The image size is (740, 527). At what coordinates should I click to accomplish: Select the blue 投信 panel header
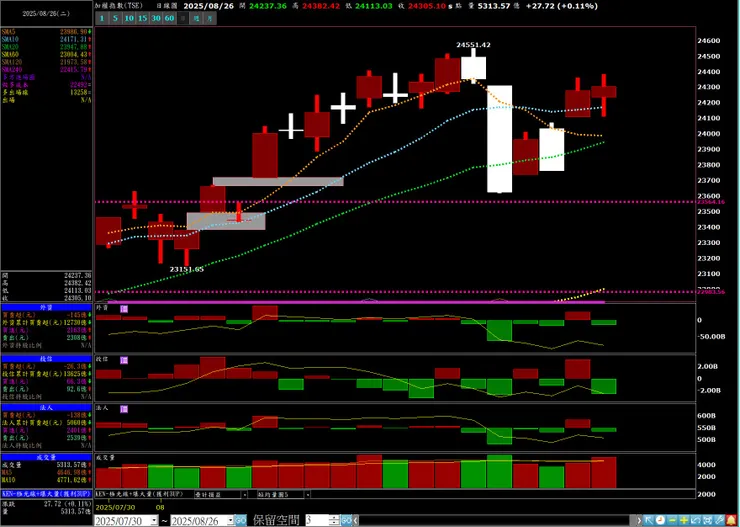[46, 359]
